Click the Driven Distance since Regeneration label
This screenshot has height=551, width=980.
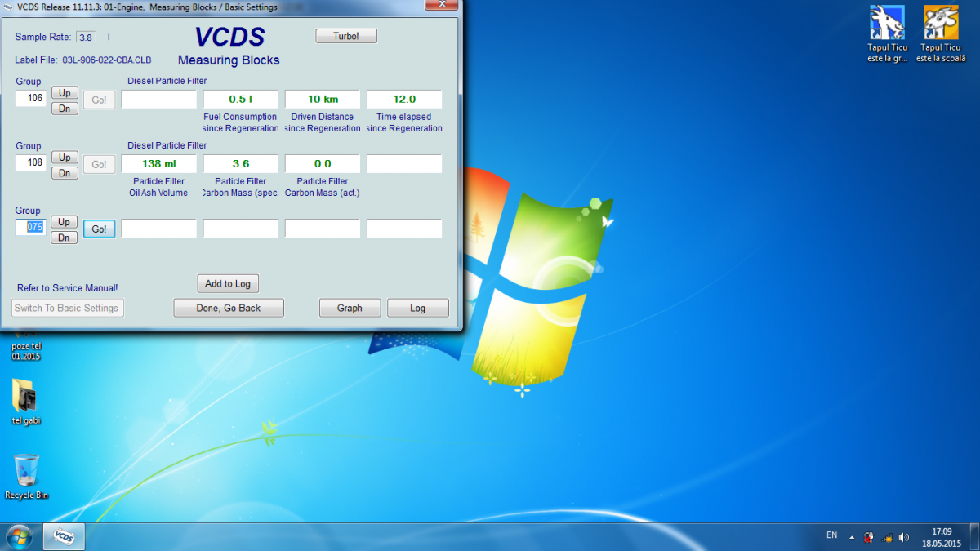[323, 122]
